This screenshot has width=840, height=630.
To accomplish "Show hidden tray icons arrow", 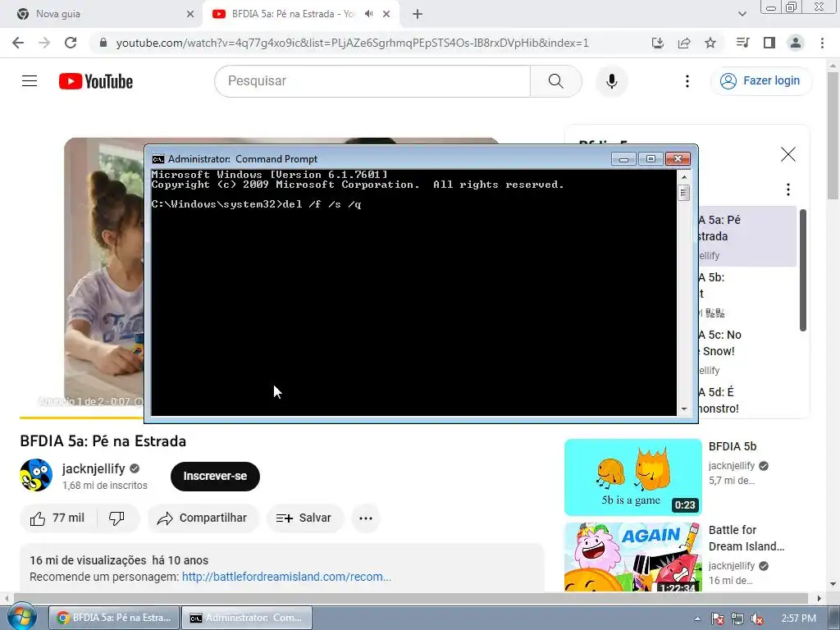I will [697, 619].
